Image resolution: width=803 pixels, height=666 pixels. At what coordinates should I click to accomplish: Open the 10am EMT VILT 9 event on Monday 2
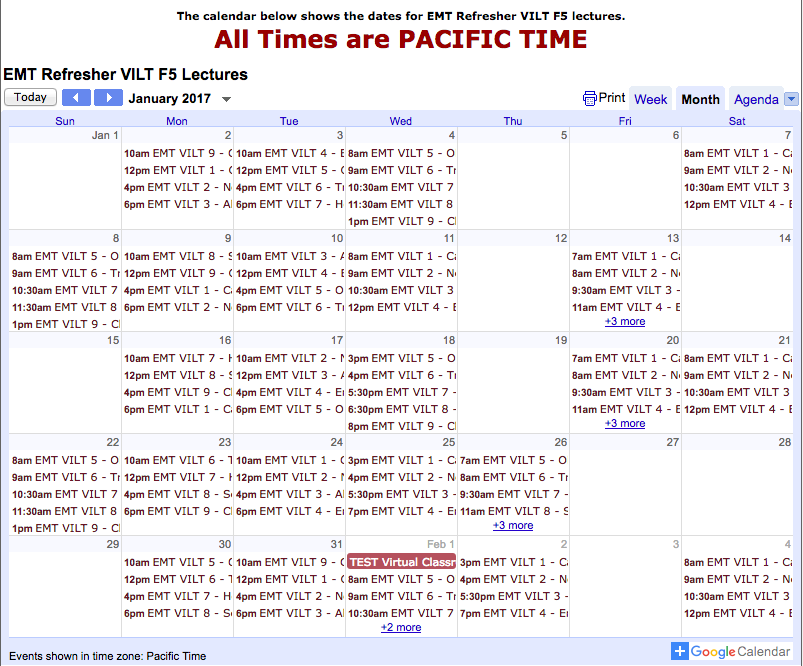pos(177,153)
